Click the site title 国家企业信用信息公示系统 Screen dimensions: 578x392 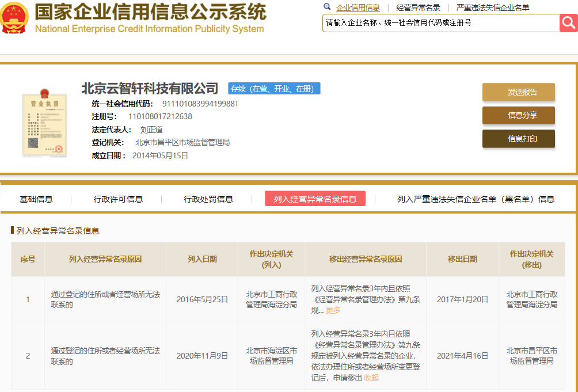point(151,12)
